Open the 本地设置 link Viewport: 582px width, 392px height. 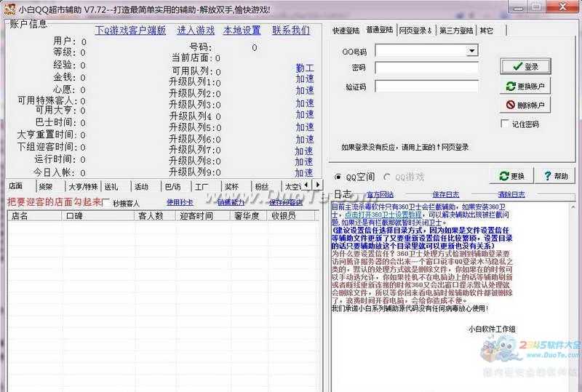242,31
